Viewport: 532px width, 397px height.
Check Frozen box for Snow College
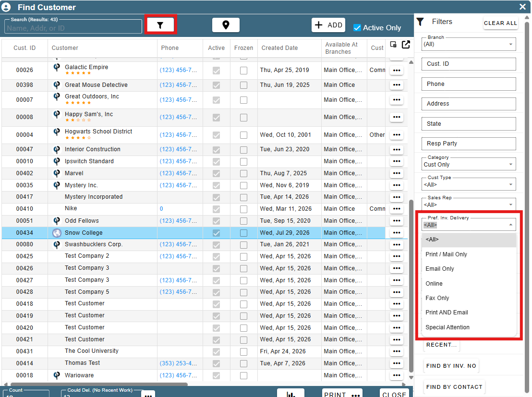pos(243,233)
